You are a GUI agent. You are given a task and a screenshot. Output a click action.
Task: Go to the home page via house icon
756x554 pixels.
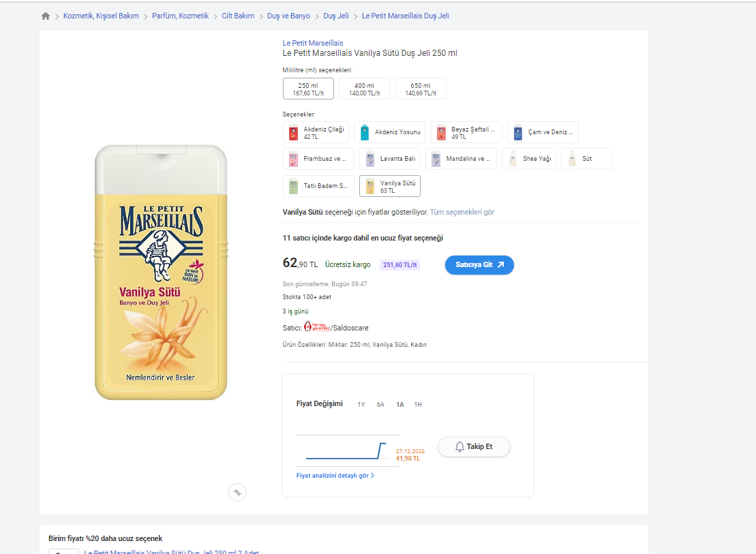[46, 16]
